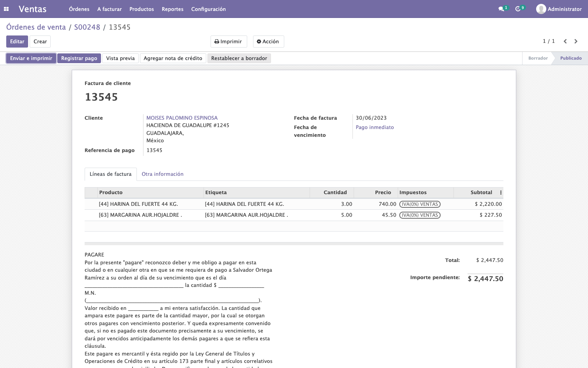Viewport: 588px width, 368px height.
Task: Open the A facturar menu
Action: [x=110, y=9]
